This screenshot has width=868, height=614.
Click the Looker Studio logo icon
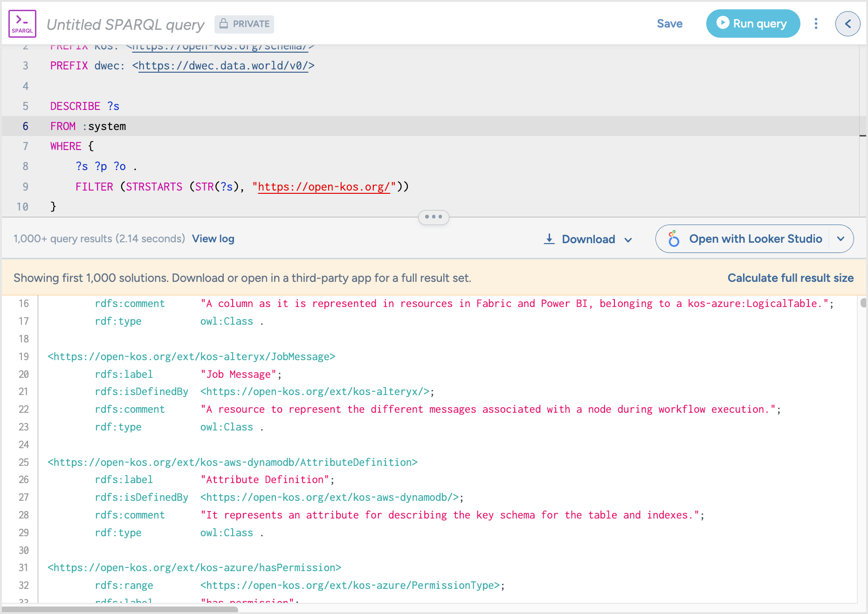(674, 239)
